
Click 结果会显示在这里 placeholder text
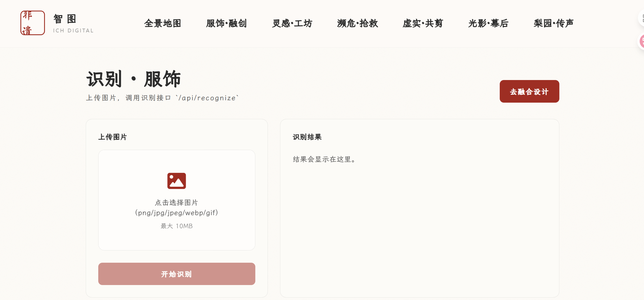(x=324, y=159)
